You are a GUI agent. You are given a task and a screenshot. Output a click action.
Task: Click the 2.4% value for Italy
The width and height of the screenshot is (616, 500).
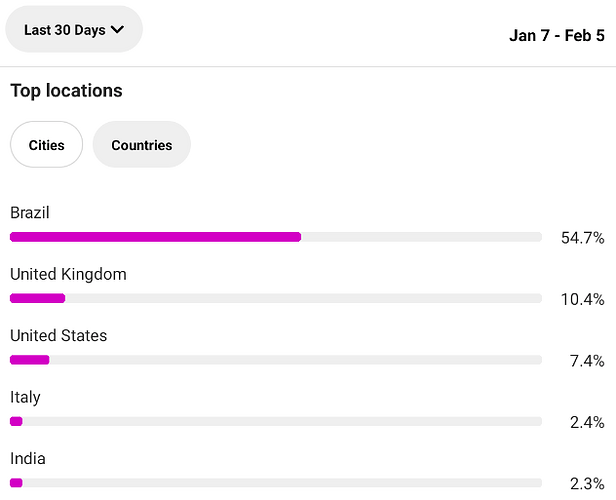click(x=587, y=423)
